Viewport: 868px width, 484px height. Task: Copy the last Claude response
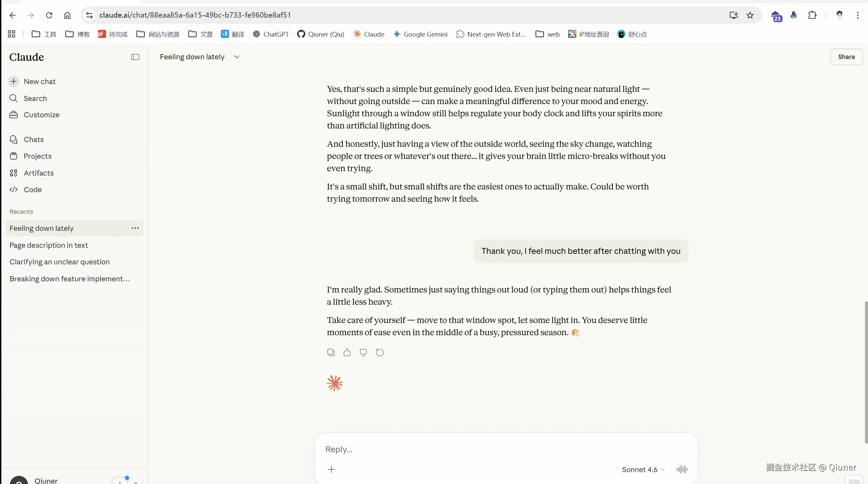tap(331, 352)
